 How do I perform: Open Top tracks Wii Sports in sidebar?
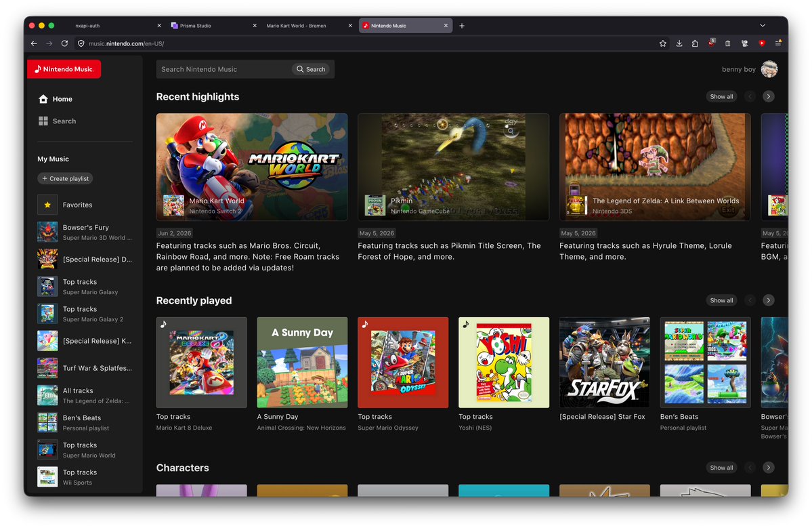point(85,476)
